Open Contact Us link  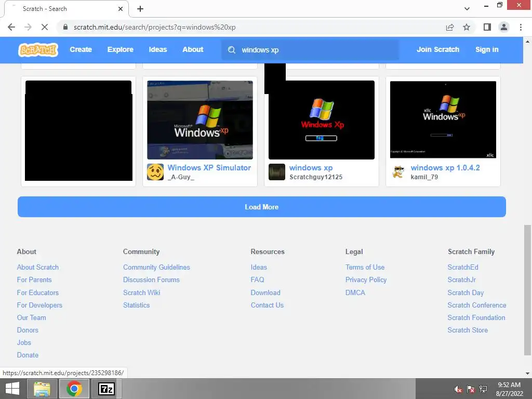(x=267, y=305)
